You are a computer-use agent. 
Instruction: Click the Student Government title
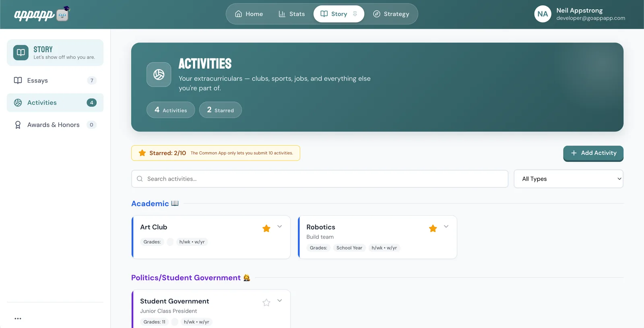(174, 301)
